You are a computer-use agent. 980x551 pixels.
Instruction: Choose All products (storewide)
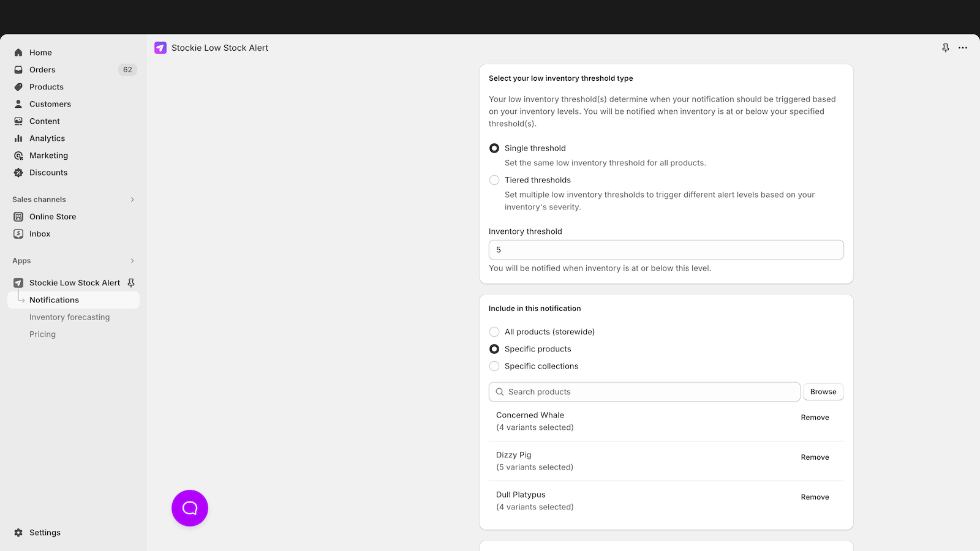(x=494, y=331)
